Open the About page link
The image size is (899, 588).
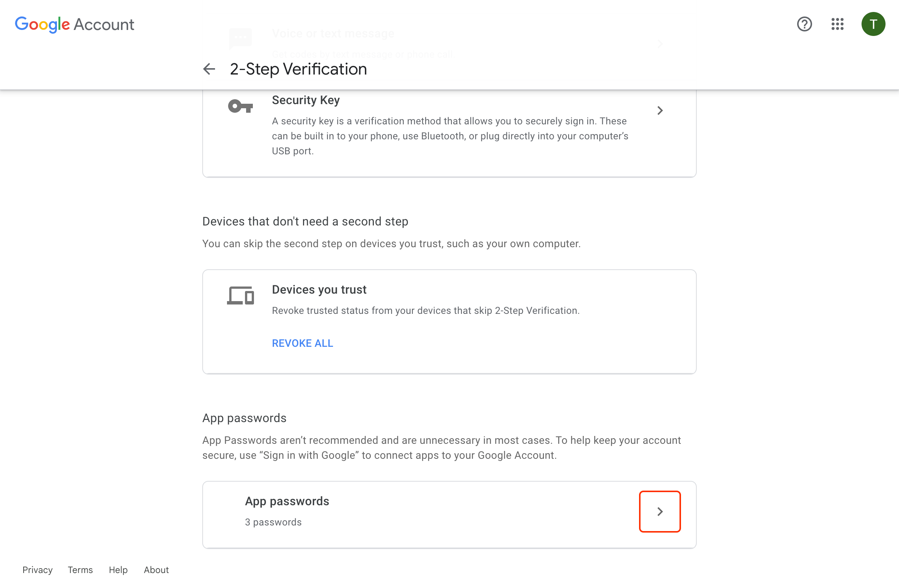point(156,570)
